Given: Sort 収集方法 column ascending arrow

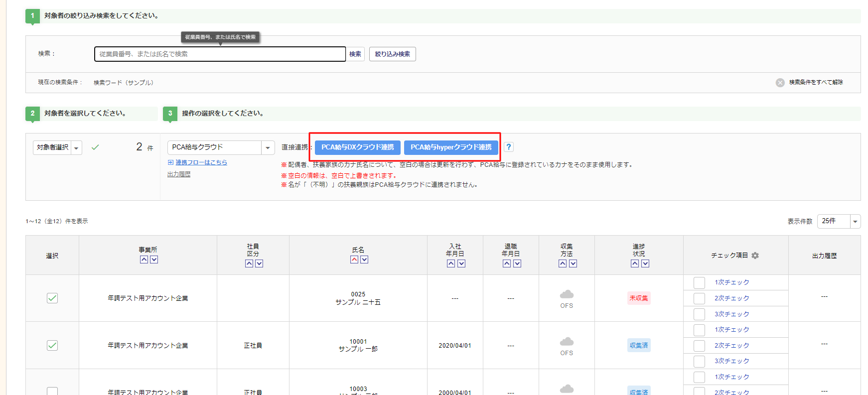Looking at the screenshot, I should pyautogui.click(x=563, y=263).
